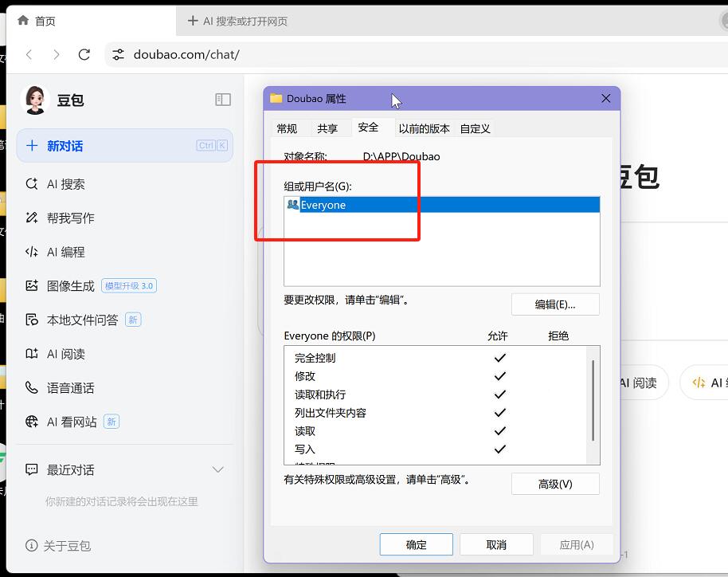
Task: Open 关于豆包 about link
Action: [x=58, y=546]
